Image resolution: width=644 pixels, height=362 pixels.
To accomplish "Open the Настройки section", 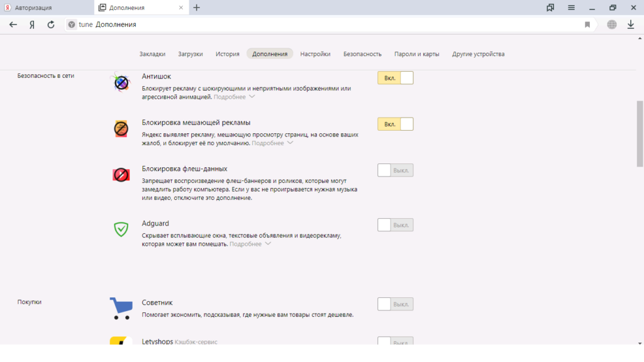I will pos(315,54).
